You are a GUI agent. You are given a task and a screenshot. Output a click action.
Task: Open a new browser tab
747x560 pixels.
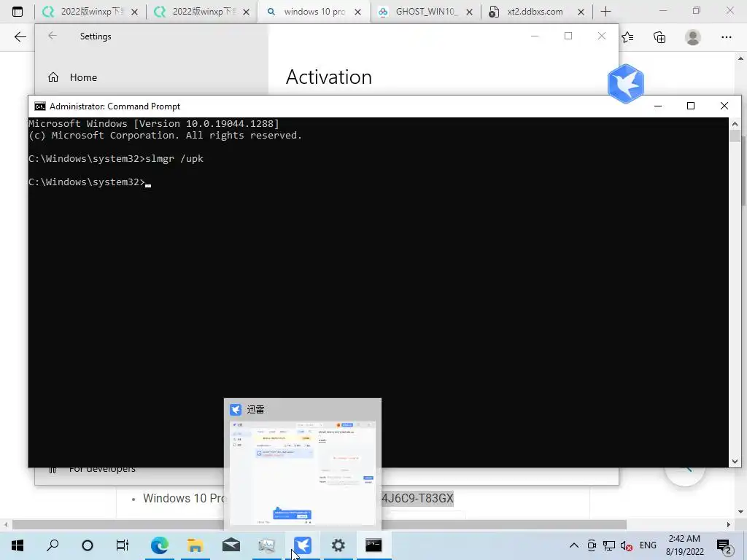tap(605, 12)
